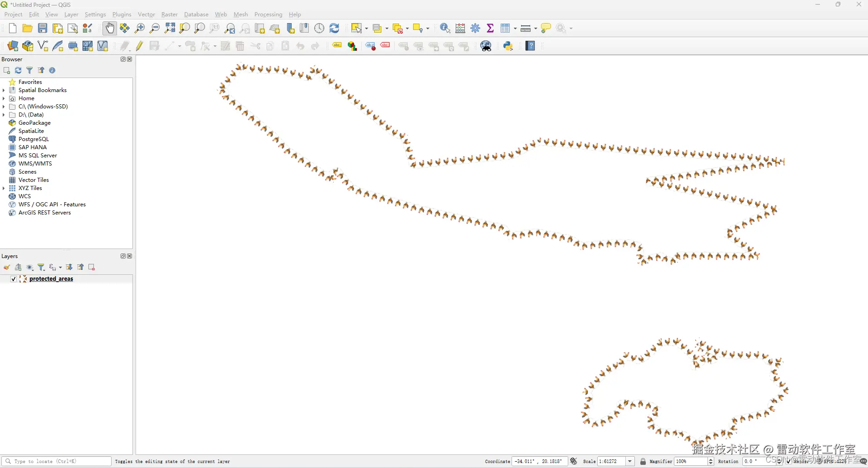Screen dimensions: 868x468
Task: Click the Show Map Tips icon
Action: coord(546,28)
